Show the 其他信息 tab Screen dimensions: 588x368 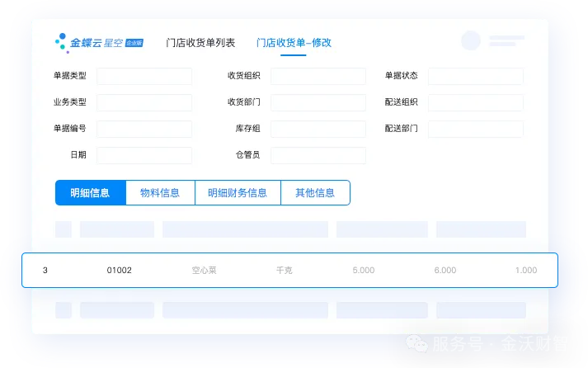click(x=315, y=193)
